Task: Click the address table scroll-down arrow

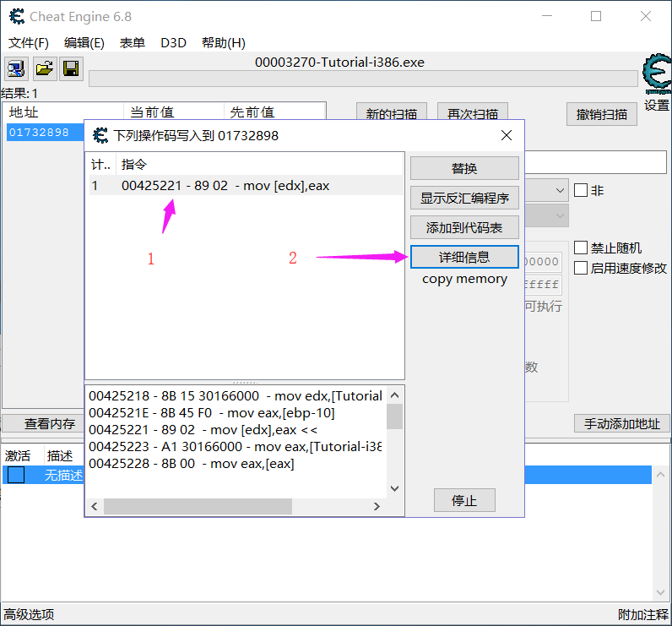Action: click(660, 592)
